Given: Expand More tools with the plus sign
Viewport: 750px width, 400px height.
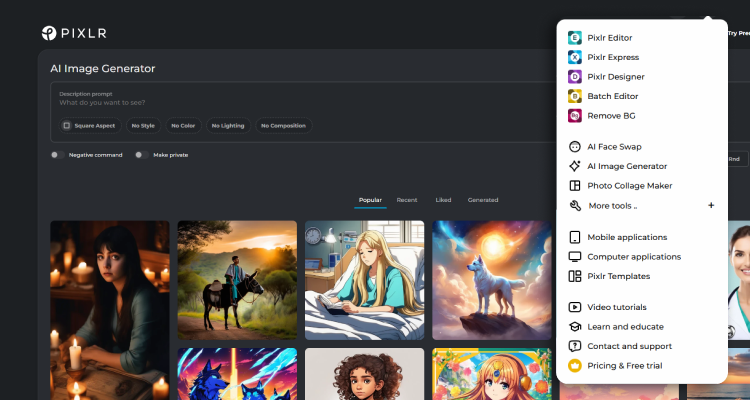Looking at the screenshot, I should [x=711, y=206].
